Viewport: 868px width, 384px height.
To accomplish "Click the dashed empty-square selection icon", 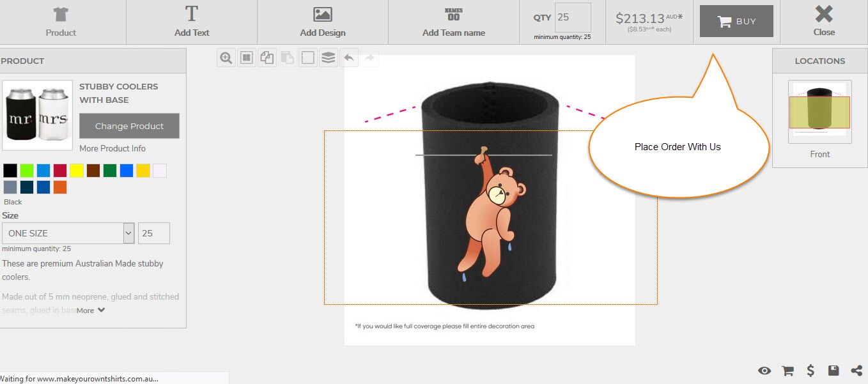I will point(307,58).
